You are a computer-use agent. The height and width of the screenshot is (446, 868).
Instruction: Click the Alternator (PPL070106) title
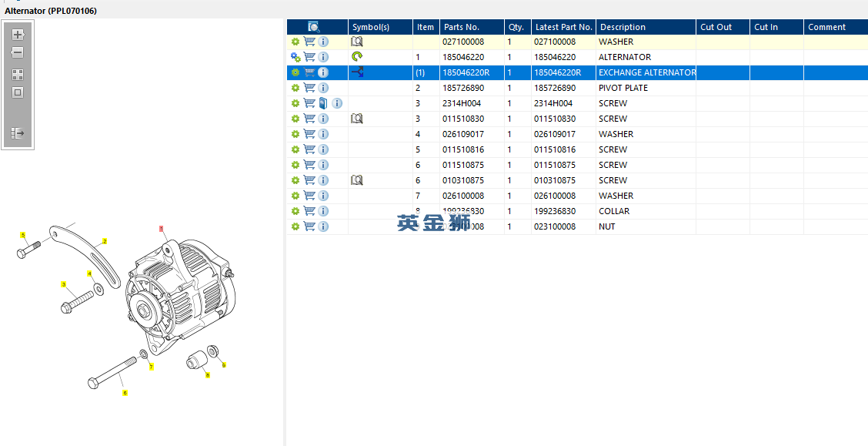pos(51,11)
